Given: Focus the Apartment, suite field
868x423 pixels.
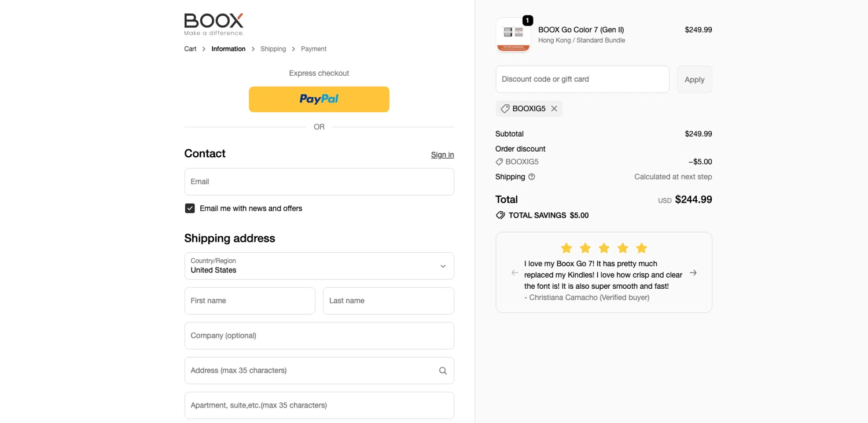Looking at the screenshot, I should point(319,405).
